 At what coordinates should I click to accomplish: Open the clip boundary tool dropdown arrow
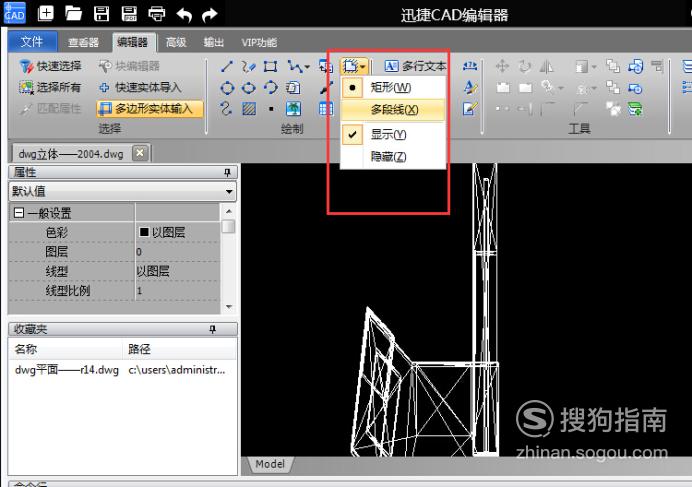pos(363,67)
